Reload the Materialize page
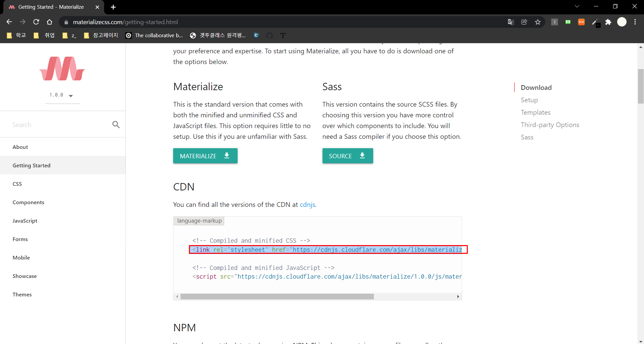 tap(36, 22)
